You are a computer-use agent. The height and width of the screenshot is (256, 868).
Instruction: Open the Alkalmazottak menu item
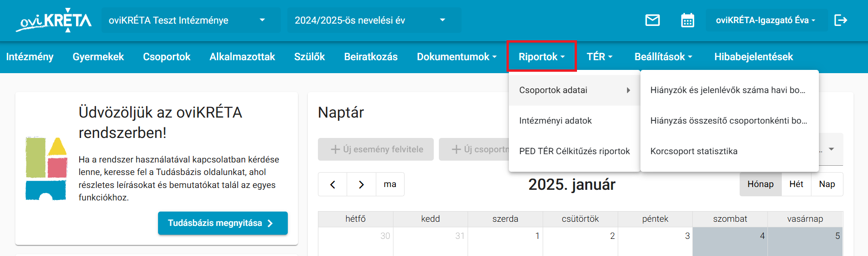(x=242, y=57)
